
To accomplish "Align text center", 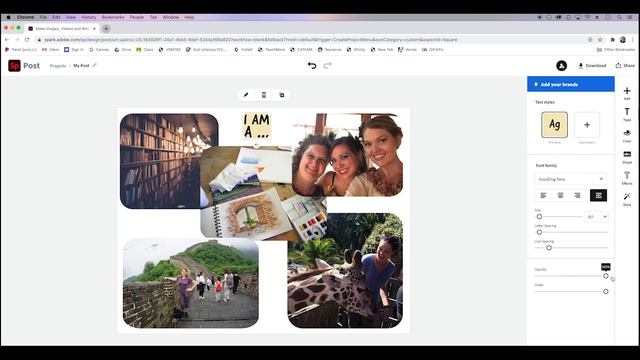I will coord(560,196).
